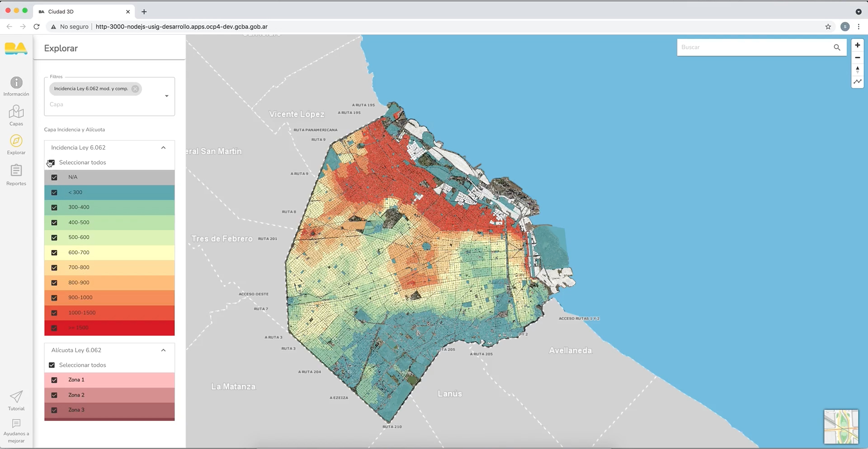
Task: Open the Filtros dropdown arrow
Action: click(x=167, y=96)
